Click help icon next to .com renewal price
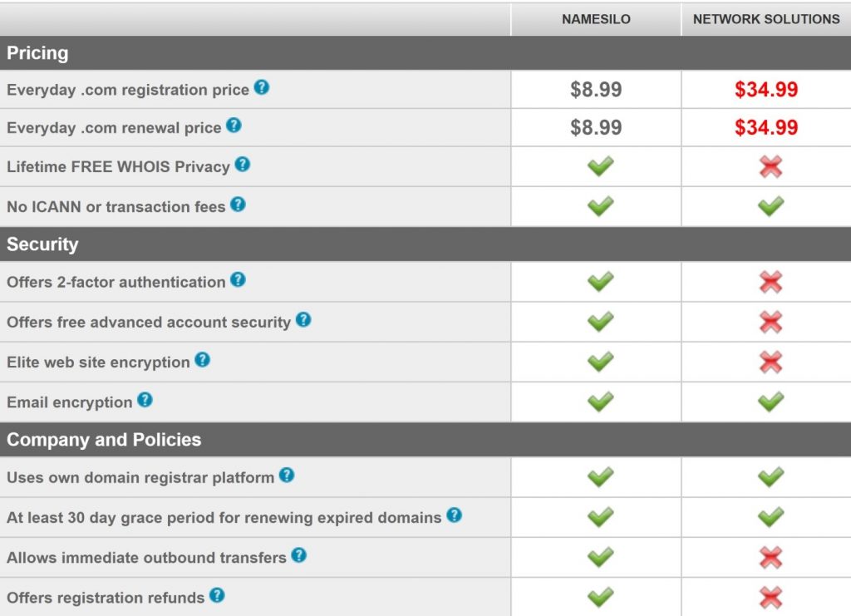This screenshot has height=616, width=851. point(234,126)
